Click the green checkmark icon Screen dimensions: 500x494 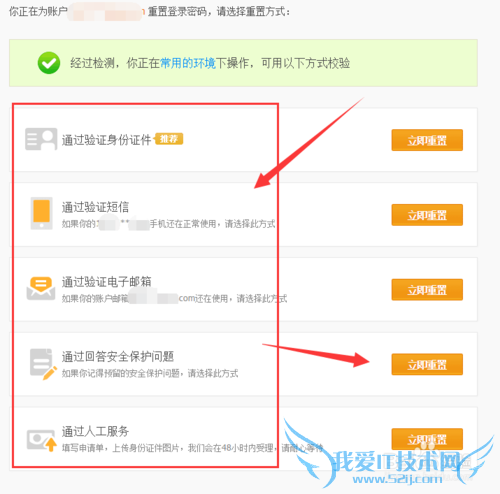pyautogui.click(x=49, y=63)
